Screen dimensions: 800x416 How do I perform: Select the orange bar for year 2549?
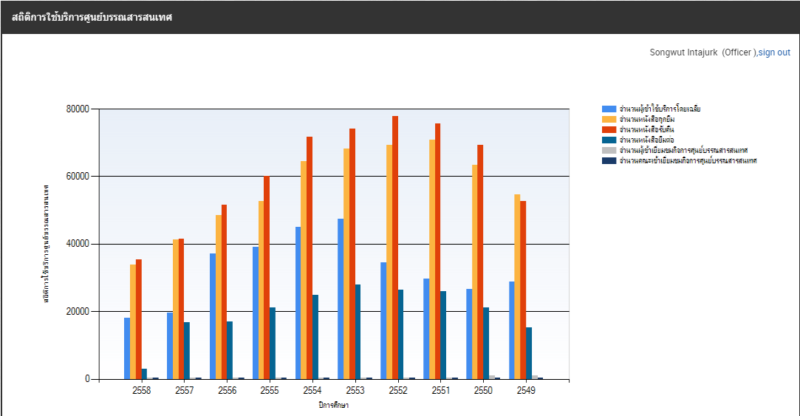[517, 288]
